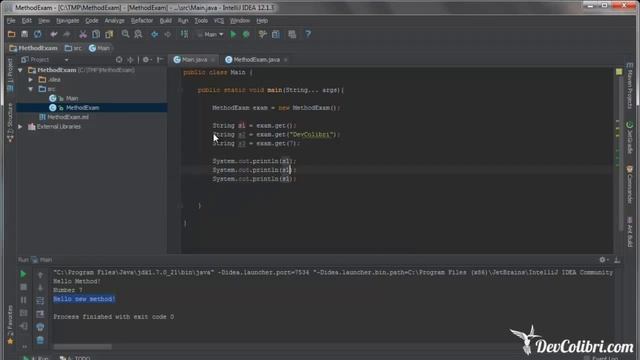Rerun Main from Run panel green arrow
The width and height of the screenshot is (640, 360).
[23, 274]
